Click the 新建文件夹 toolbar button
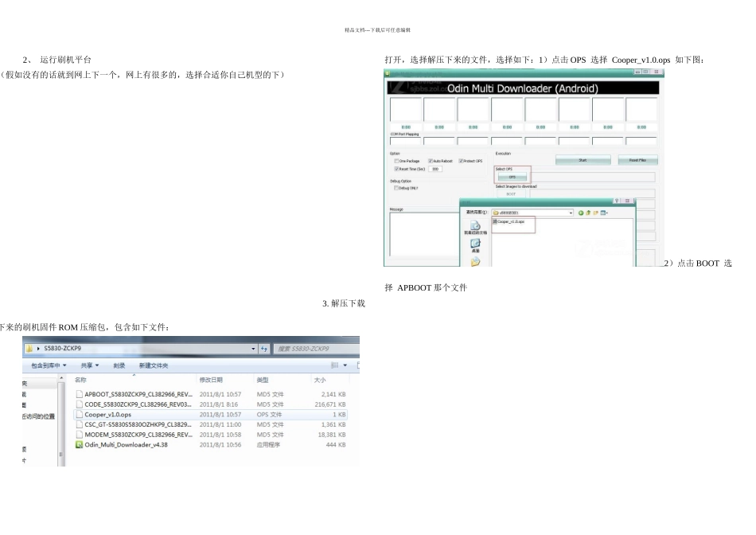The height and width of the screenshot is (535, 756). coord(154,365)
